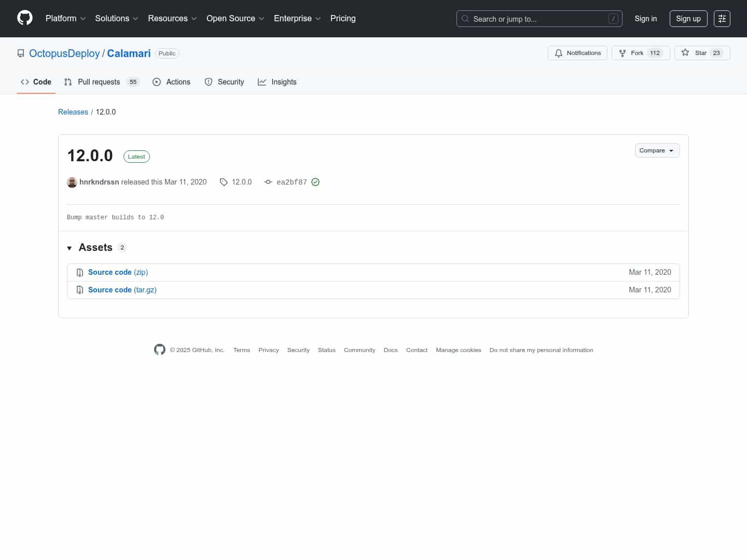Download the Source code zip asset
The width and height of the screenshot is (747, 560).
click(x=117, y=272)
